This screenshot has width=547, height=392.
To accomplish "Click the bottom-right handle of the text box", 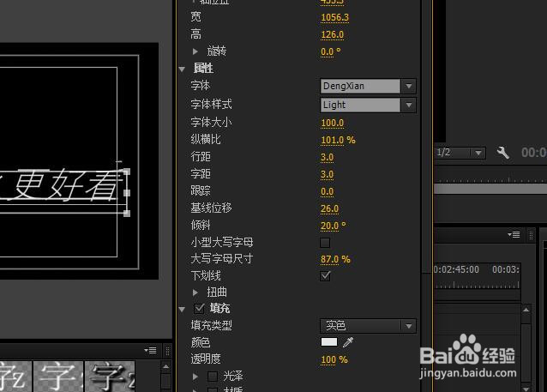I will point(127,214).
